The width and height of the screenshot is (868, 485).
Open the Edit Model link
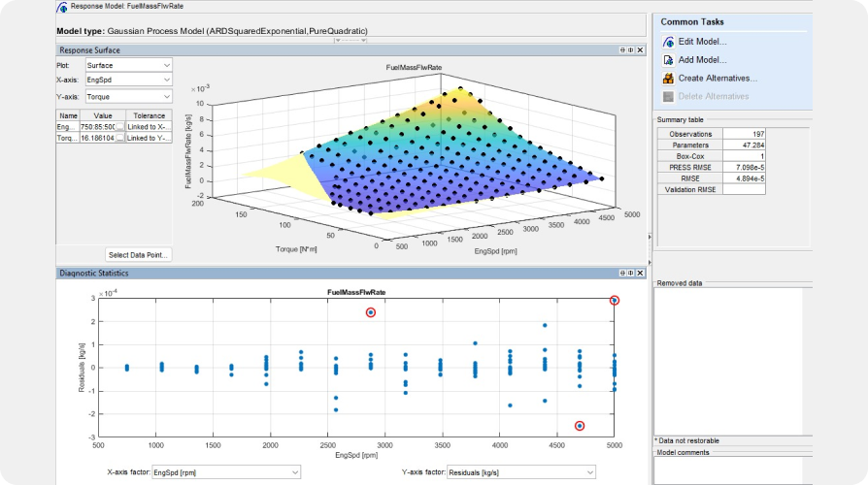point(702,42)
